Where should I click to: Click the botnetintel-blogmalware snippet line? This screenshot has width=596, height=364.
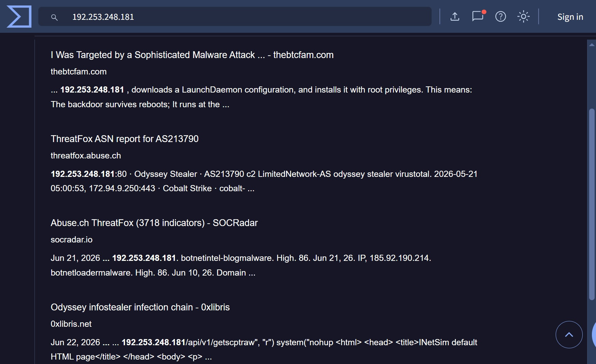[241, 258]
